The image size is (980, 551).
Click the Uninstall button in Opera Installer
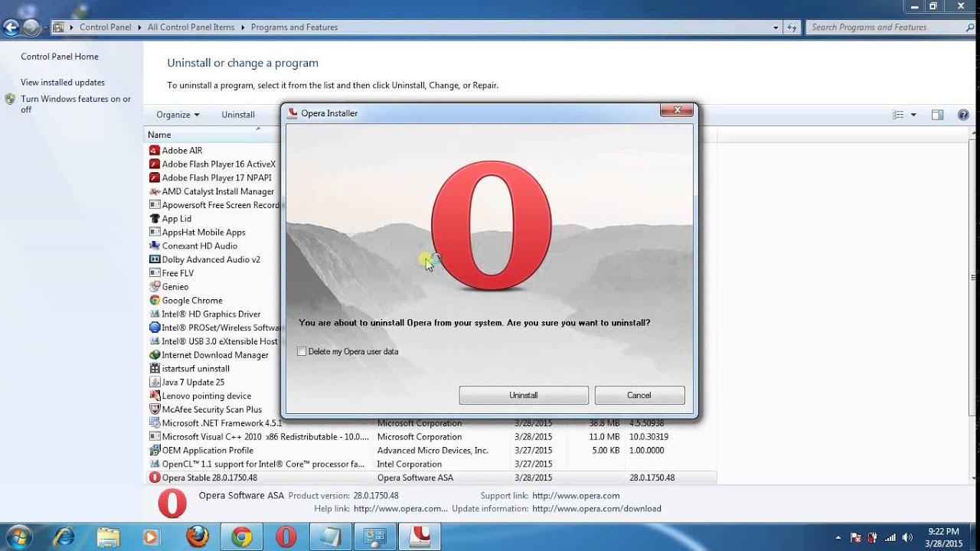click(524, 396)
